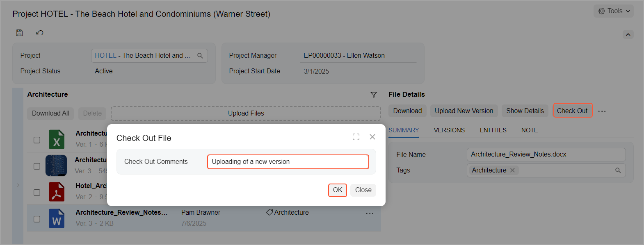Confirm check out with OK button
This screenshot has height=245, width=644.
338,190
